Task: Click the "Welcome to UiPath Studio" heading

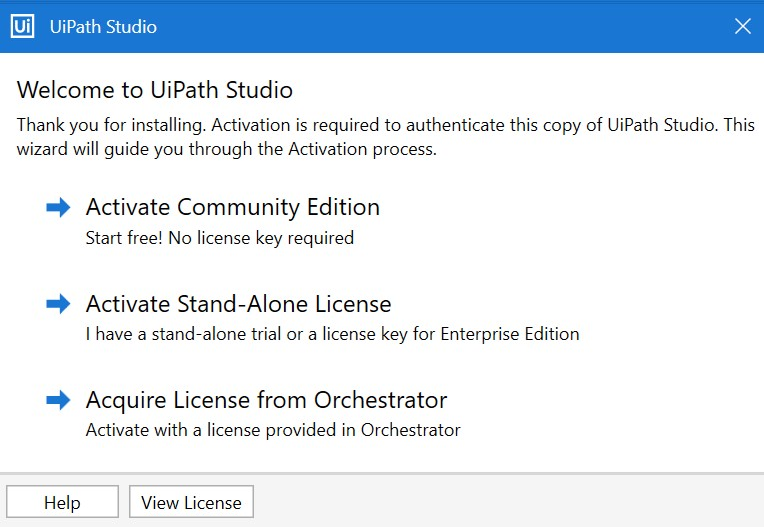Action: tap(154, 90)
